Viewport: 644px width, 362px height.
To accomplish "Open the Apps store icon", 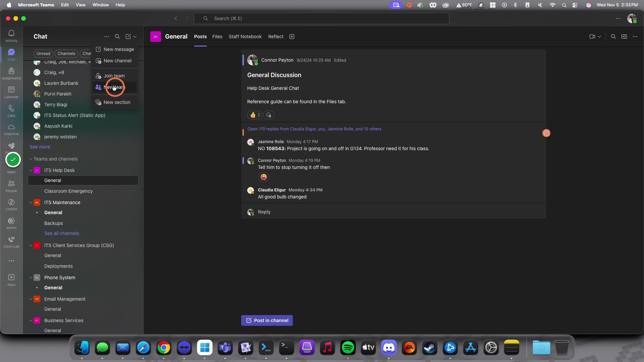I will tap(11, 280).
